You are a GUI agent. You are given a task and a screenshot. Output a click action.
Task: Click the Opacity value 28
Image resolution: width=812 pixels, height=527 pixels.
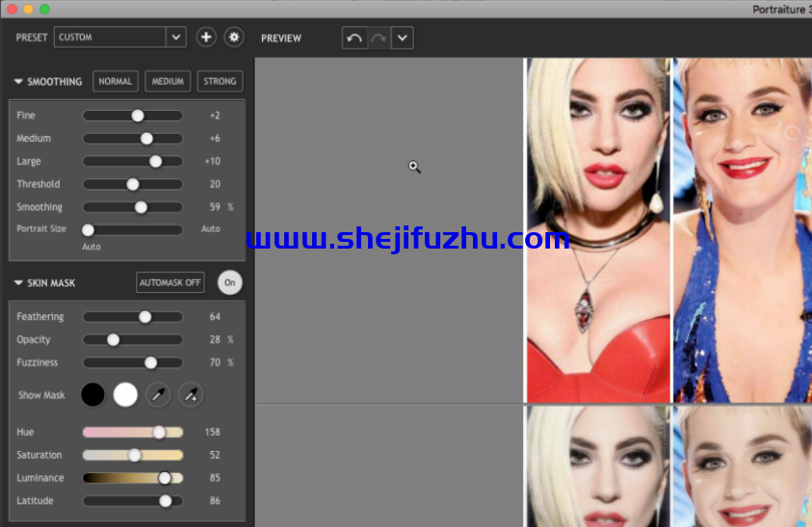tap(215, 339)
